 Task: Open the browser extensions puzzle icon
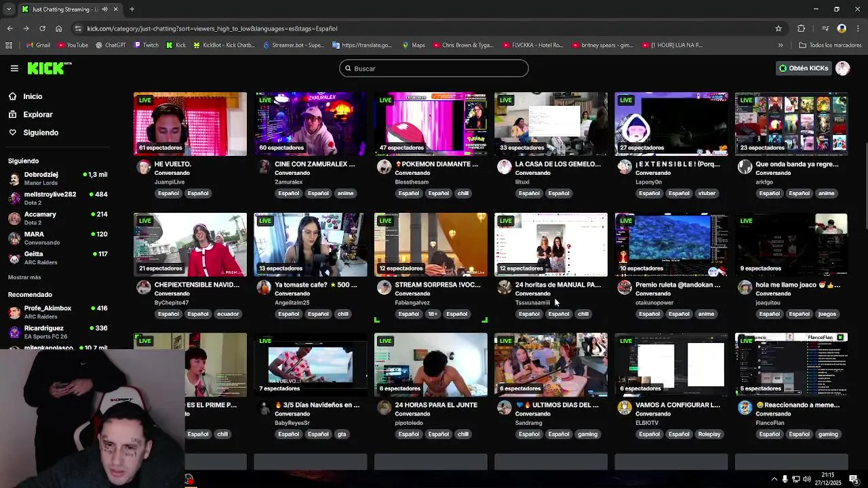(x=802, y=28)
